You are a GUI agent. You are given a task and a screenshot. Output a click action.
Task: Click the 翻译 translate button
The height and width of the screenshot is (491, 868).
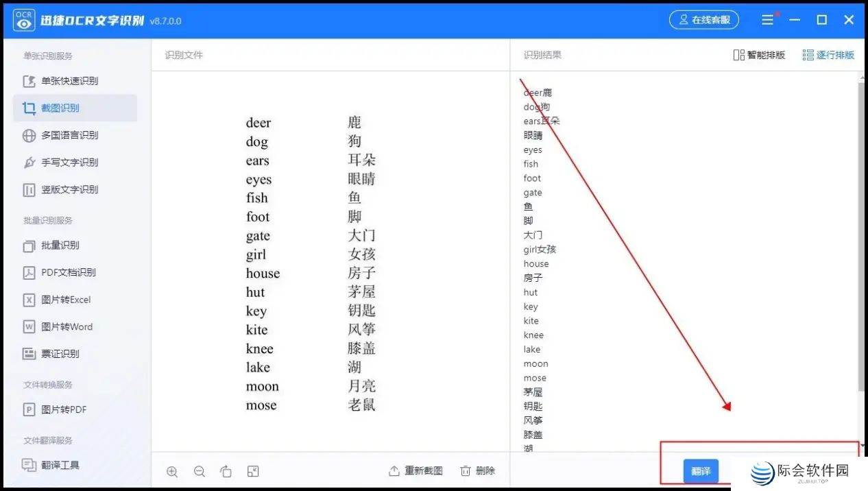tap(701, 471)
